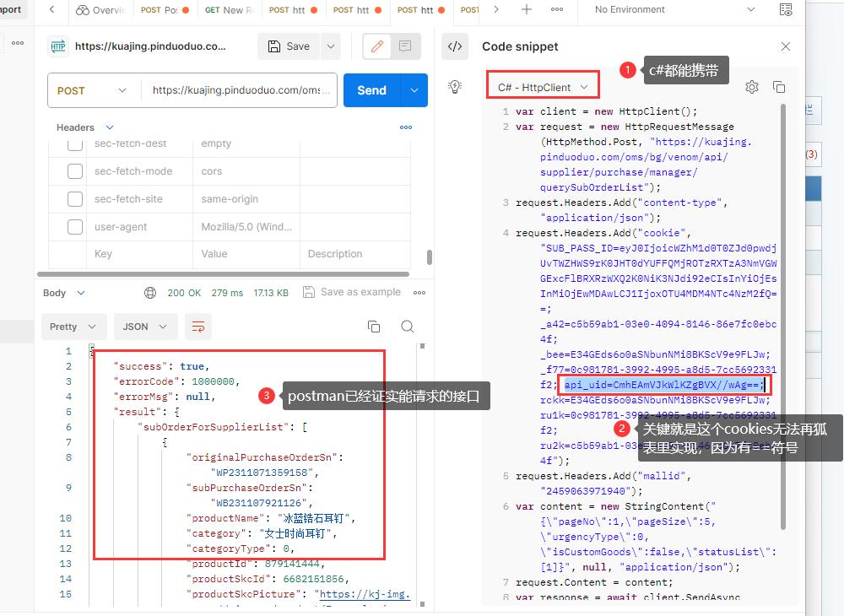This screenshot has width=844, height=616.
Task: Open response options ellipsis menu
Action: pyautogui.click(x=419, y=293)
